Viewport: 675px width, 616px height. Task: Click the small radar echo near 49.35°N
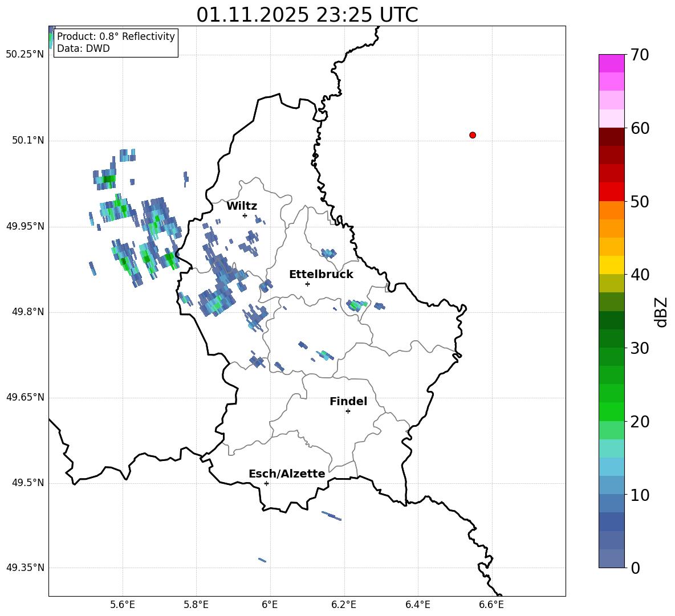click(x=262, y=560)
